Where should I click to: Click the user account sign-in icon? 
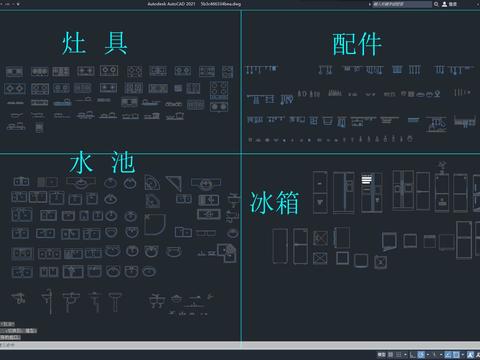[x=444, y=4]
